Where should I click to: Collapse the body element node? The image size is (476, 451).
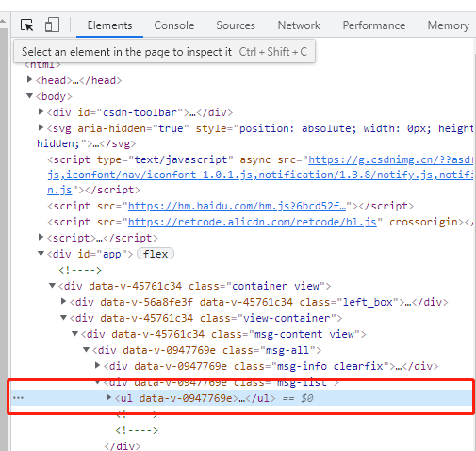[x=29, y=95]
